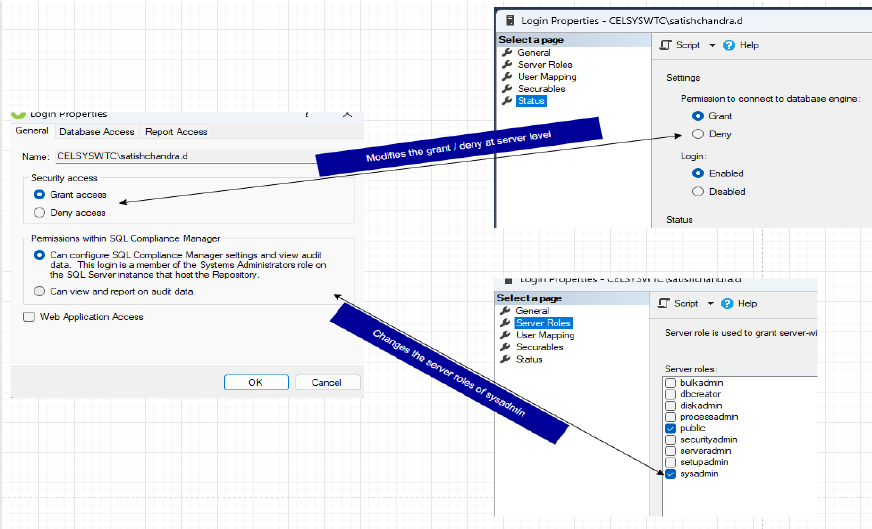
Task: Click wrench icon beside selected Status page
Action: tap(507, 101)
